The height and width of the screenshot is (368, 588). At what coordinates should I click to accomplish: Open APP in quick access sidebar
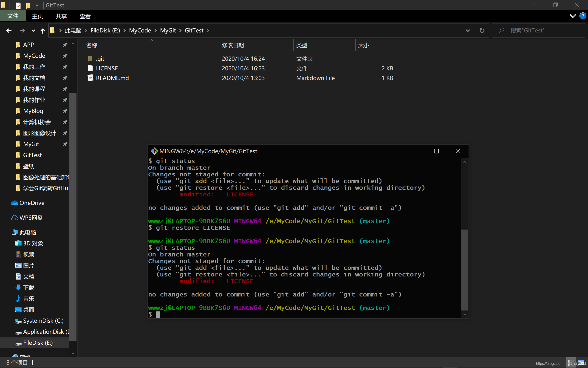(28, 45)
